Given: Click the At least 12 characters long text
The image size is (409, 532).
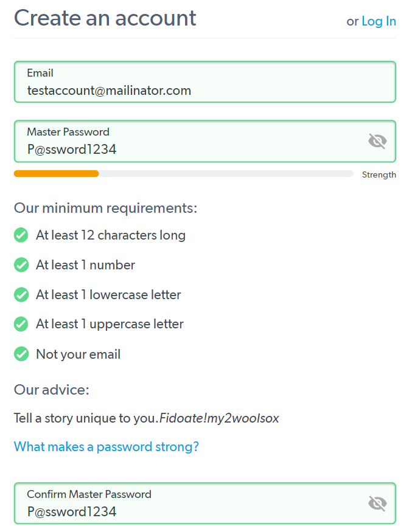Looking at the screenshot, I should tap(111, 235).
